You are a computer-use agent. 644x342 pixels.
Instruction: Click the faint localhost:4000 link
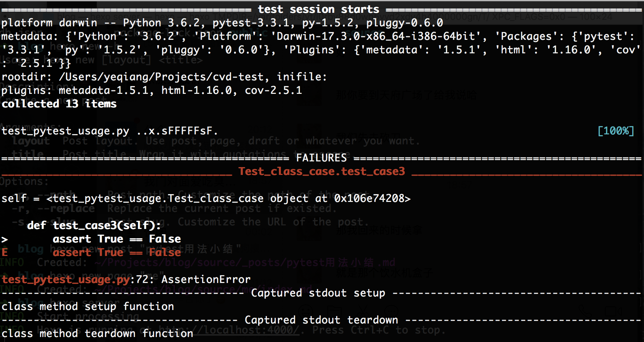coord(246,330)
